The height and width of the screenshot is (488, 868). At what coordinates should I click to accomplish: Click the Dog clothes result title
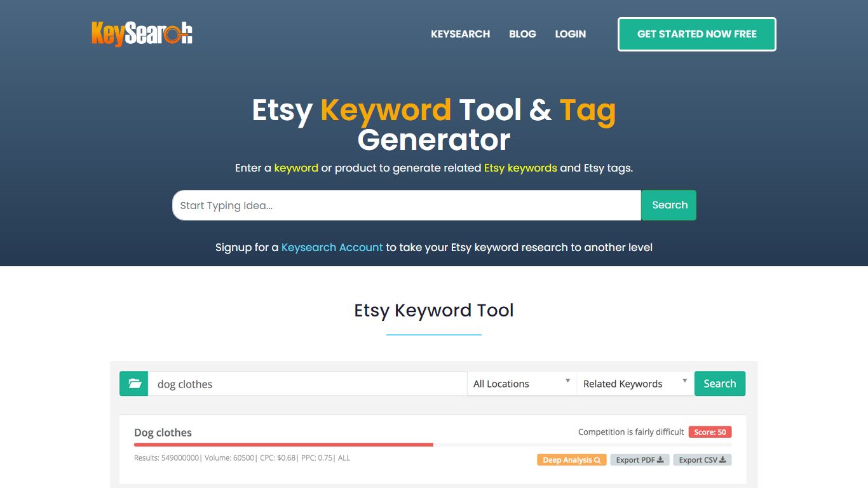coord(163,433)
